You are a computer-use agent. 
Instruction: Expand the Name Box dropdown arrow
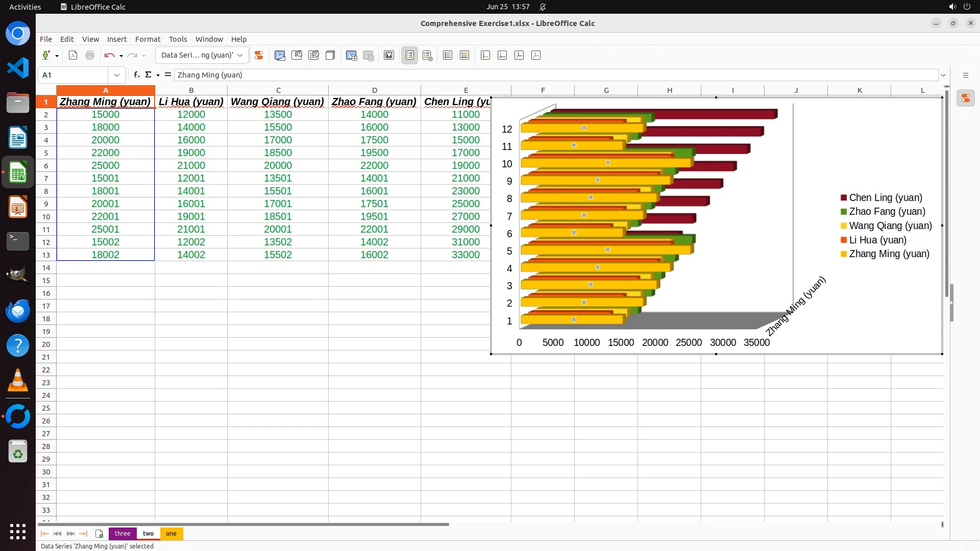[x=117, y=75]
